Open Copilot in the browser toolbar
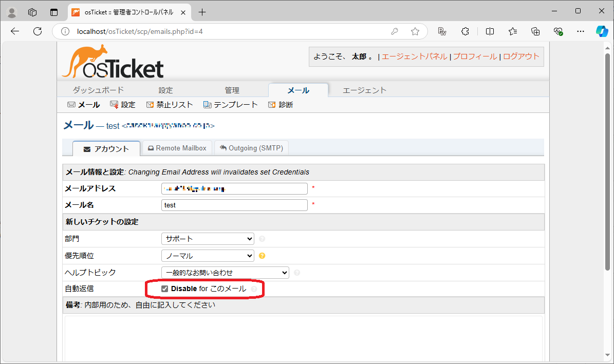The image size is (614, 364). pos(602,31)
